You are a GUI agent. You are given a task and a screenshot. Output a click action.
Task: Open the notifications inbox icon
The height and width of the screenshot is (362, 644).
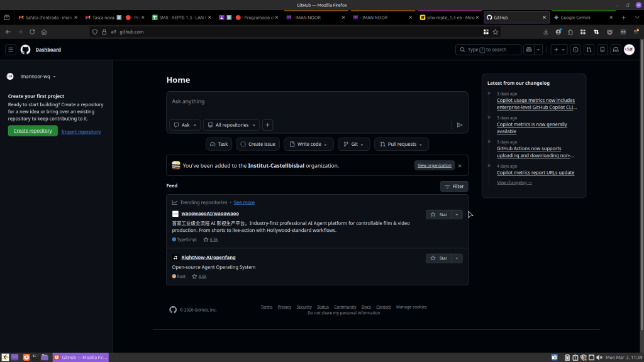616,50
